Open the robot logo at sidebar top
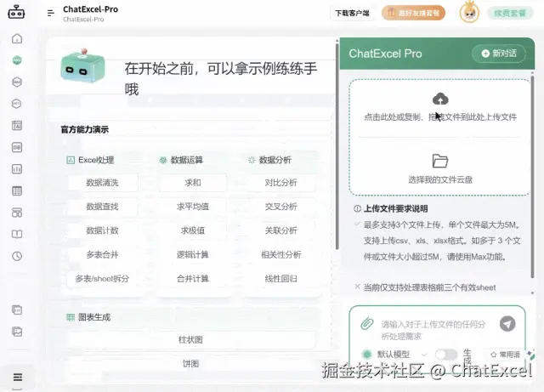 coord(16,12)
